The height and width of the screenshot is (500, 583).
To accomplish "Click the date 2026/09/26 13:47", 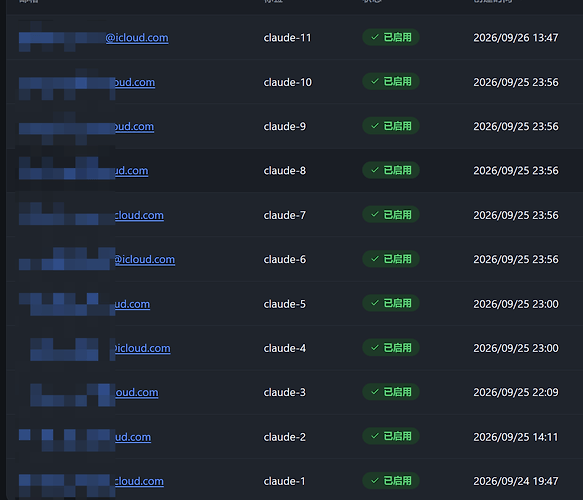I will click(x=516, y=38).
